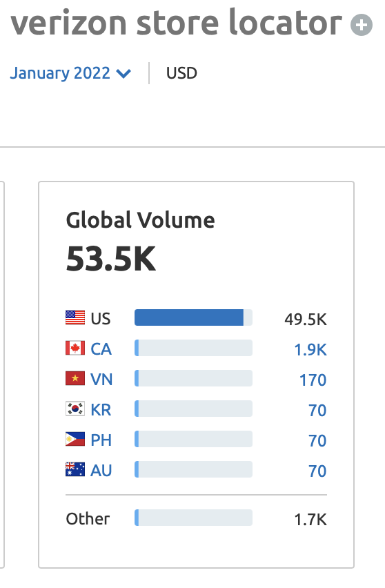Click the US volume progress bar
Screen dimensions: 385x588
tap(193, 317)
